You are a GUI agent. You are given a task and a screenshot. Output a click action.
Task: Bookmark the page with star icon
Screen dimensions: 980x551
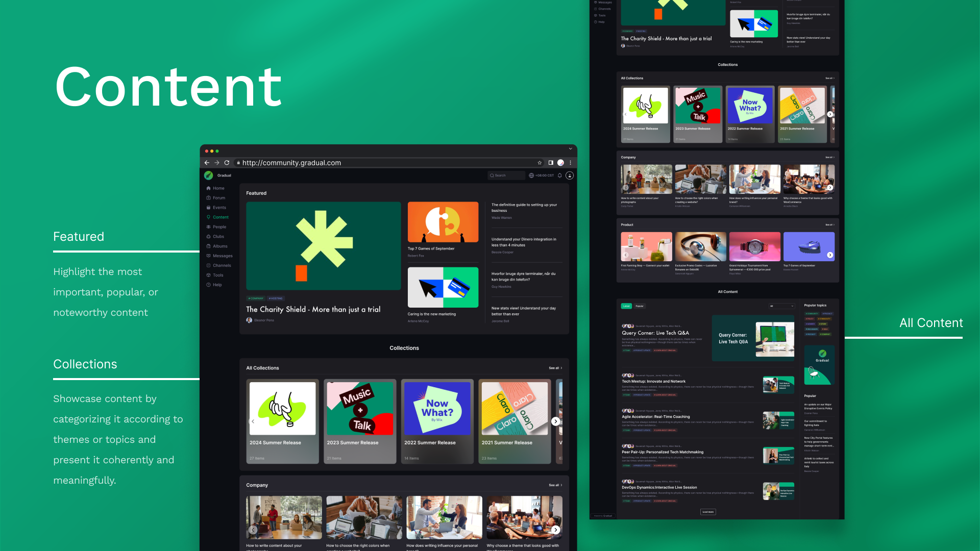click(x=540, y=163)
